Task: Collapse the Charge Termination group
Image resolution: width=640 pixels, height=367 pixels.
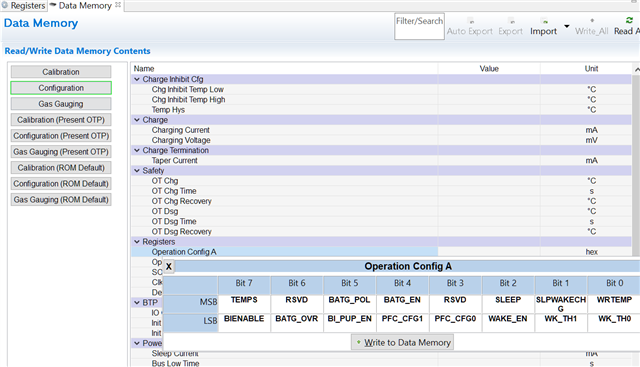Action: coord(137,150)
